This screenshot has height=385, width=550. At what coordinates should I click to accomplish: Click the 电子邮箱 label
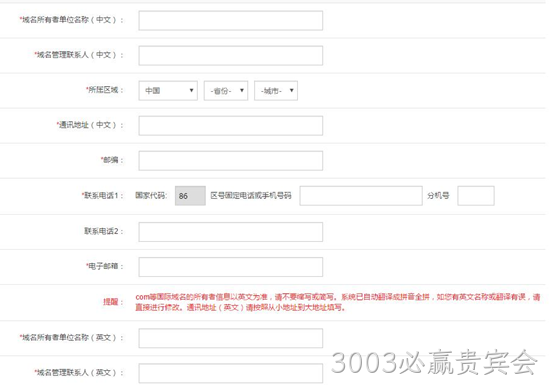(105, 266)
